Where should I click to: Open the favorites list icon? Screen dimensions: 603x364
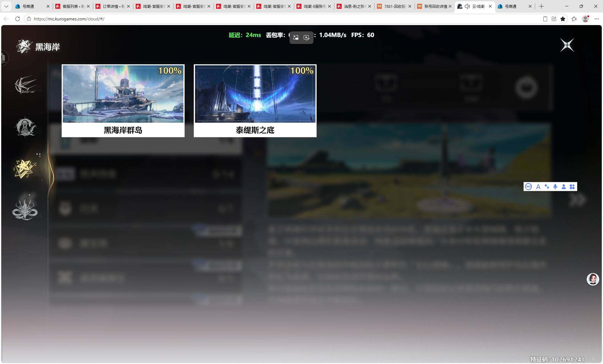574,19
